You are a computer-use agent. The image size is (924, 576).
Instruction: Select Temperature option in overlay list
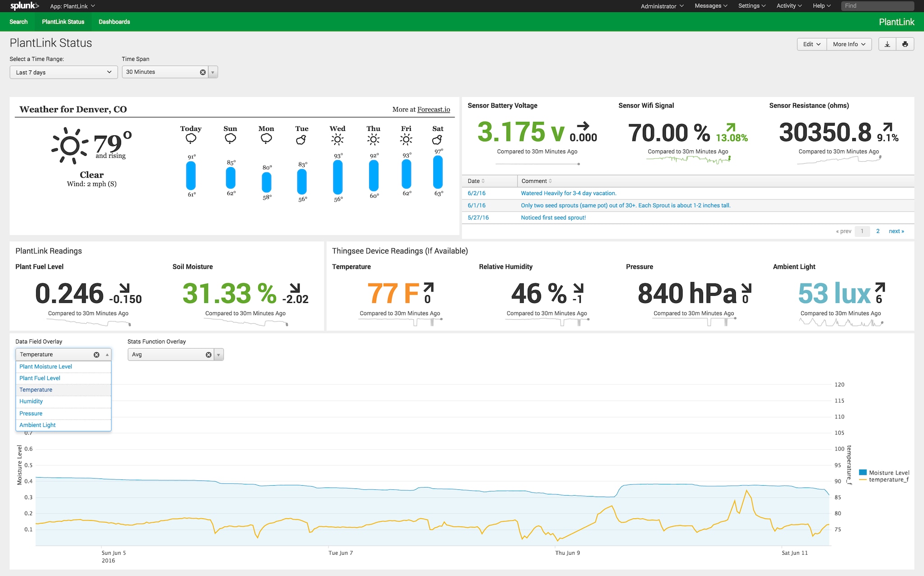63,390
